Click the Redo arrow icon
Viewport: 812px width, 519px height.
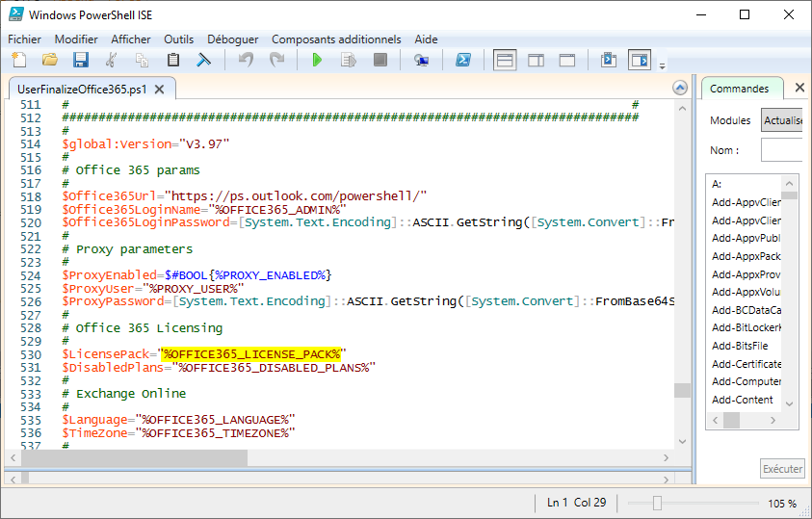(277, 60)
